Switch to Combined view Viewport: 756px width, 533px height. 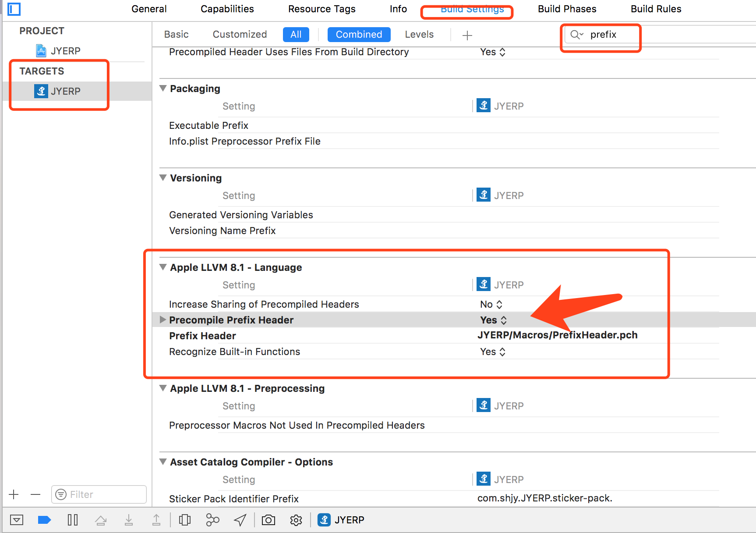[x=359, y=35]
